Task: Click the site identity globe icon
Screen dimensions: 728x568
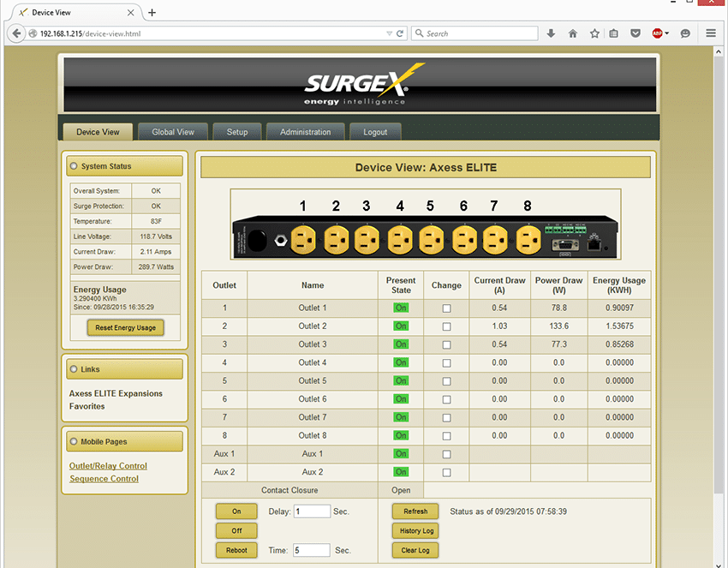Action: tap(33, 33)
